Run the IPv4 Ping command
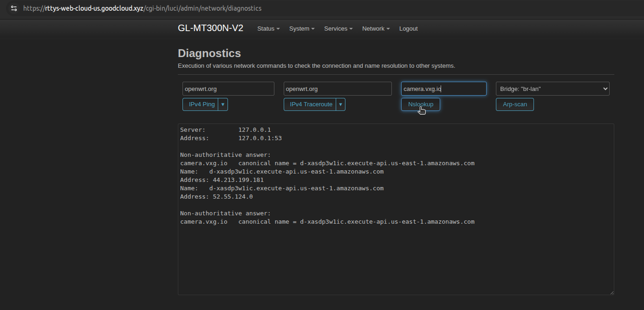Screen dimensions: 644x310 tap(201, 104)
